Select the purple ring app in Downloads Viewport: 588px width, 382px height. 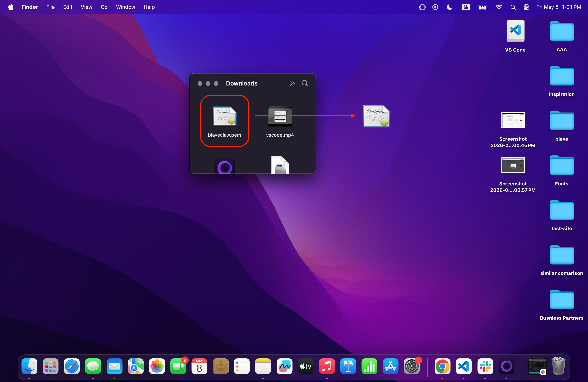click(x=225, y=166)
